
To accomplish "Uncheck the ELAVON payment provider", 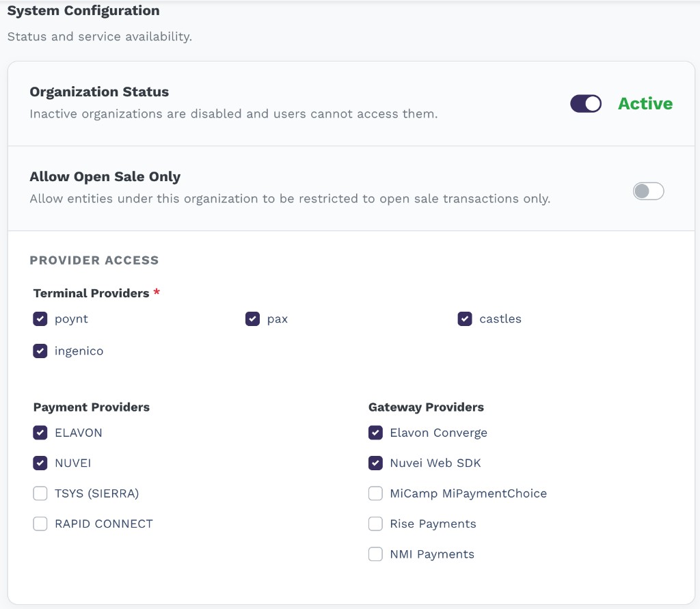I will click(x=40, y=433).
